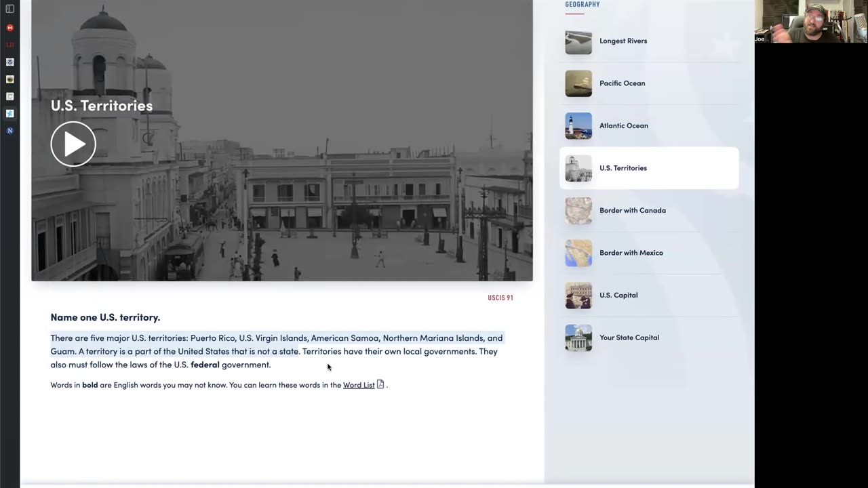Click the USCIS 91 label
Viewport: 868px width, 488px height.
(x=500, y=298)
